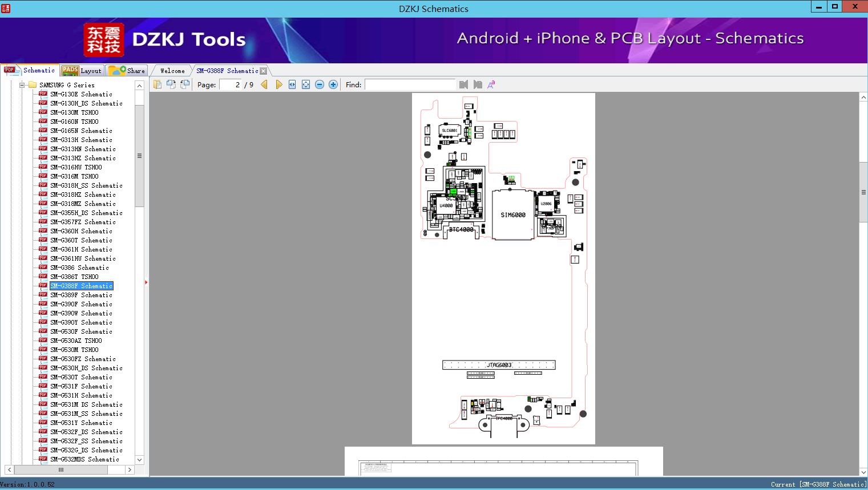Open the Welcome tab
The width and height of the screenshot is (868, 490).
pos(172,71)
